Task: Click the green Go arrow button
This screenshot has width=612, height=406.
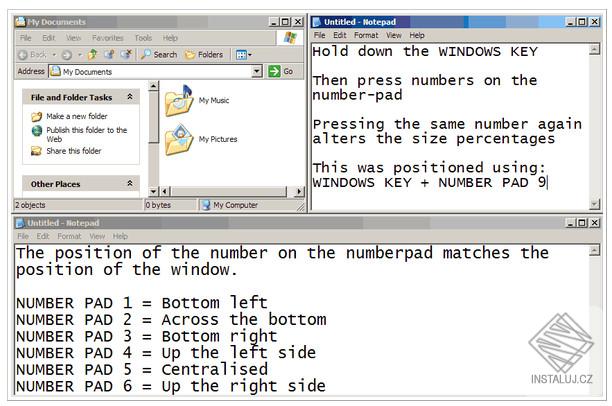Action: pyautogui.click(x=274, y=71)
